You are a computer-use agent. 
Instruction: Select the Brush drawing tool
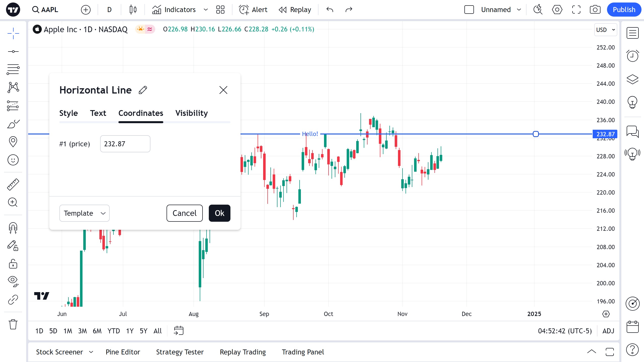pos(13,124)
